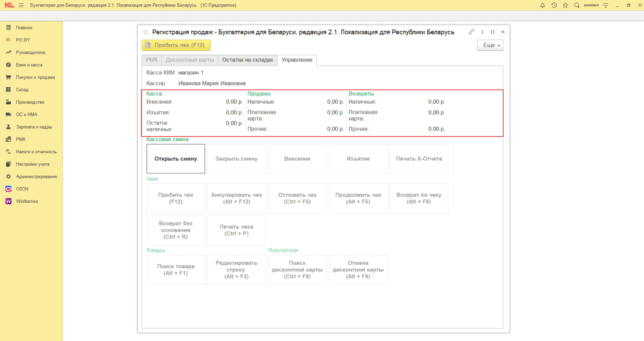Click the Касса ККМ value магазин 1
644x341 pixels.
(x=191, y=73)
